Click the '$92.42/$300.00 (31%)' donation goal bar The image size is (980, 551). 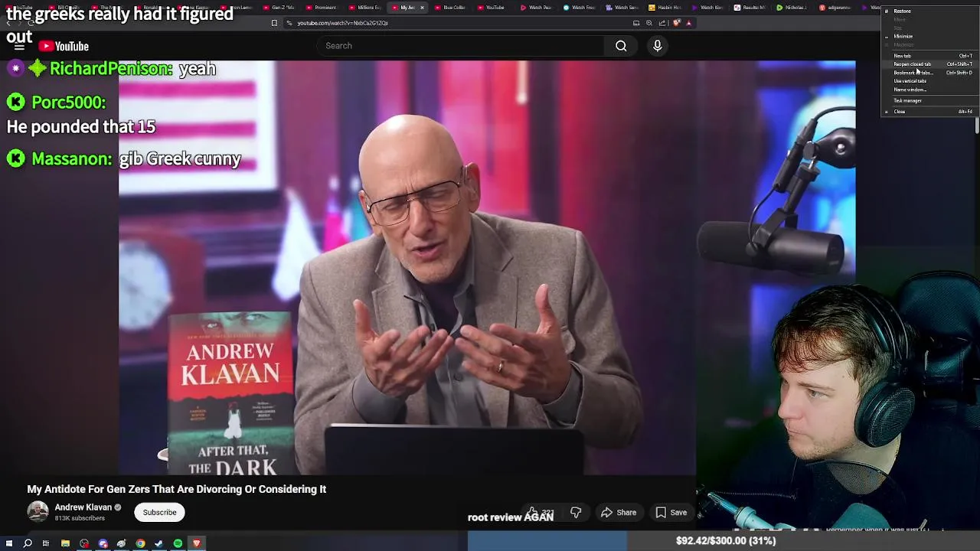[x=724, y=541]
